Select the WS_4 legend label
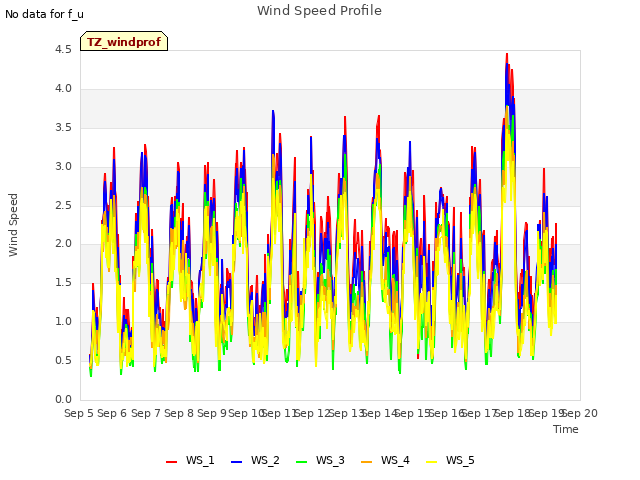The height and width of the screenshot is (480, 640). [x=395, y=460]
